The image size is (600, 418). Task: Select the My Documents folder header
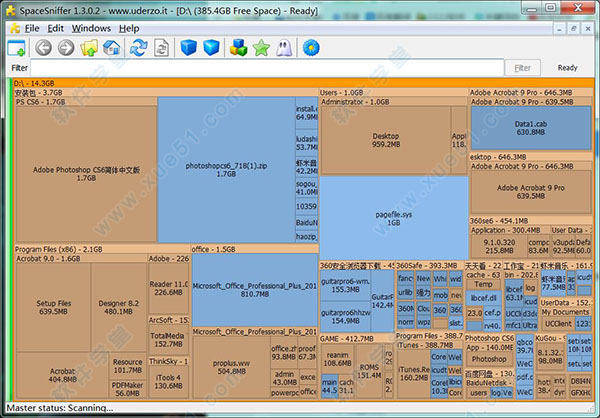click(566, 312)
